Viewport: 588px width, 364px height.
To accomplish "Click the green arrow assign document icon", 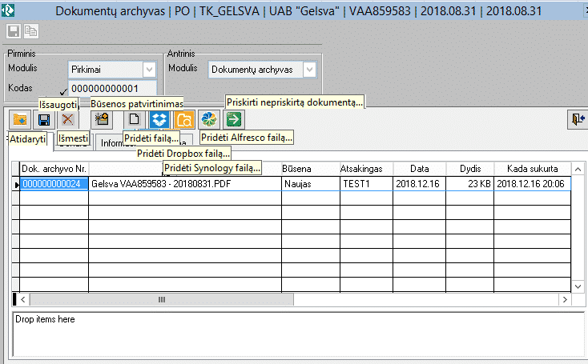I will coord(234,119).
